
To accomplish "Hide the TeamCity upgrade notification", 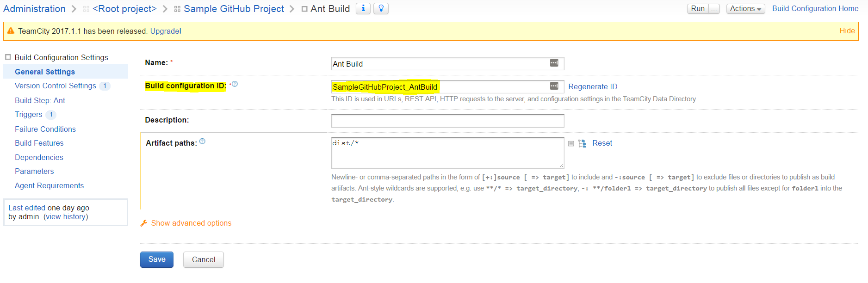I will click(x=847, y=31).
